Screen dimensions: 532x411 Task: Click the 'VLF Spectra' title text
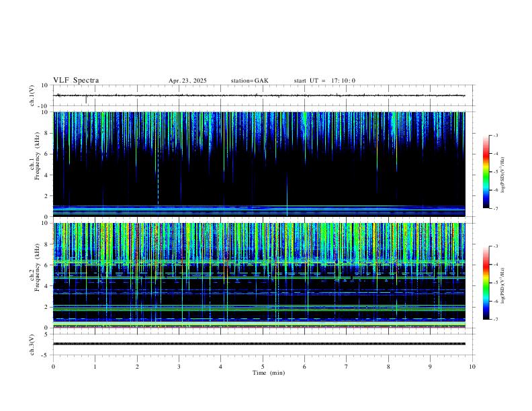click(x=76, y=80)
